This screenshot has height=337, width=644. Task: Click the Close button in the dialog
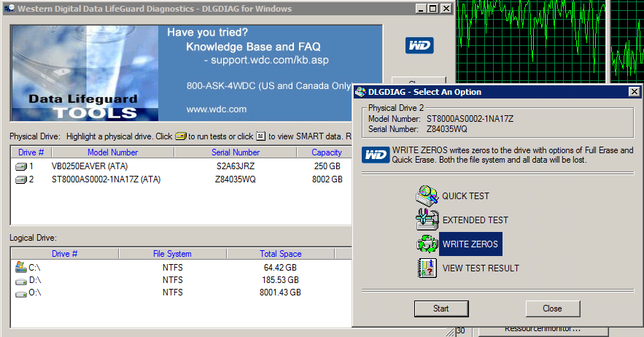(552, 309)
